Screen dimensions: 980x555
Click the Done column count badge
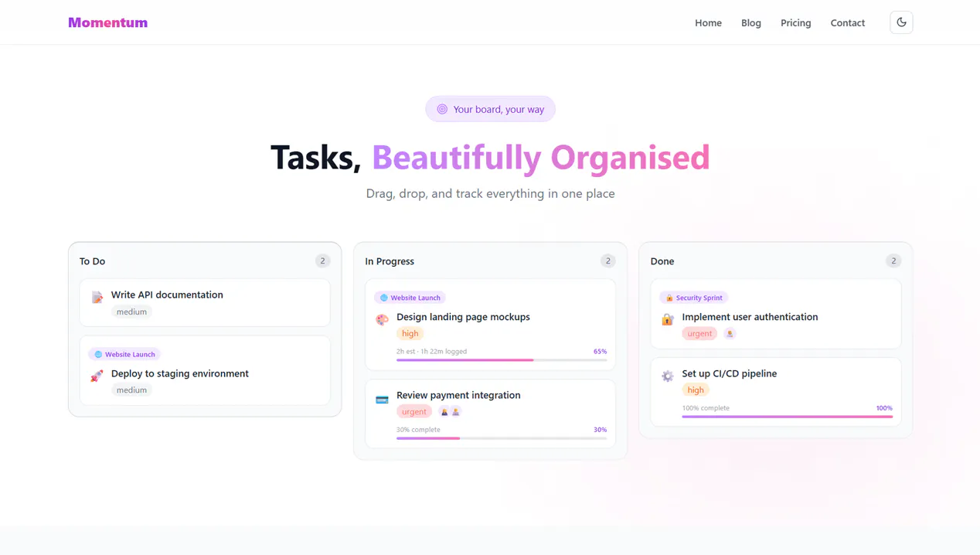pos(893,260)
